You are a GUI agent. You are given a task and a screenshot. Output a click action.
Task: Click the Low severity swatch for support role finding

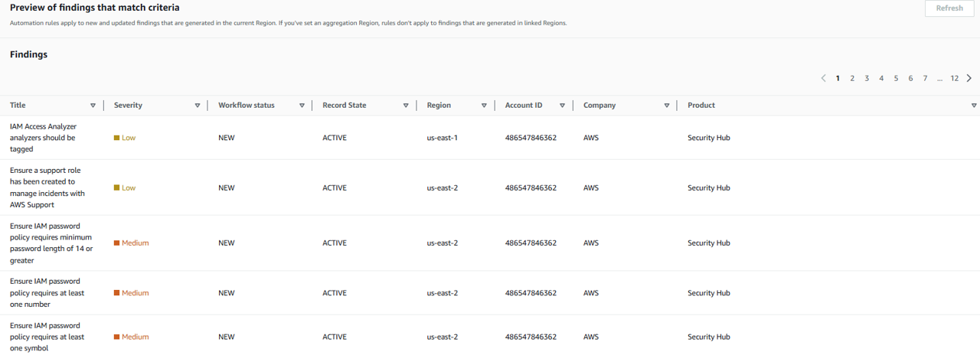117,188
